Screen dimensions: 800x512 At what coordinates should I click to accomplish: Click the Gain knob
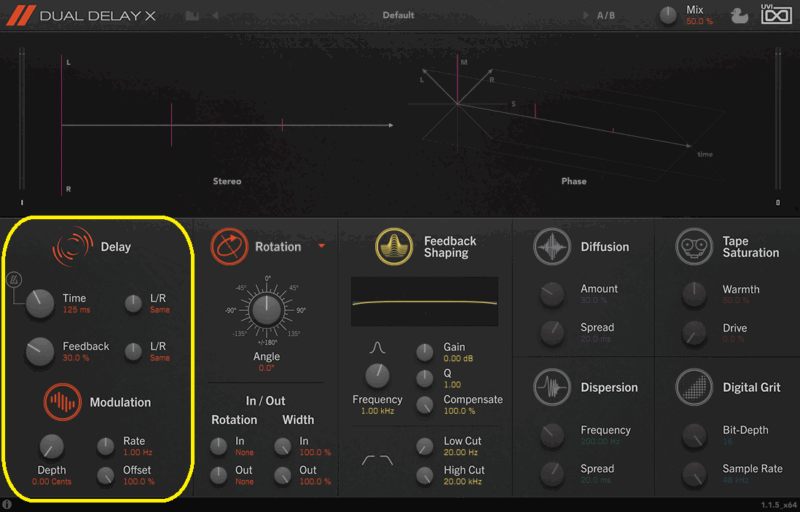click(x=424, y=352)
